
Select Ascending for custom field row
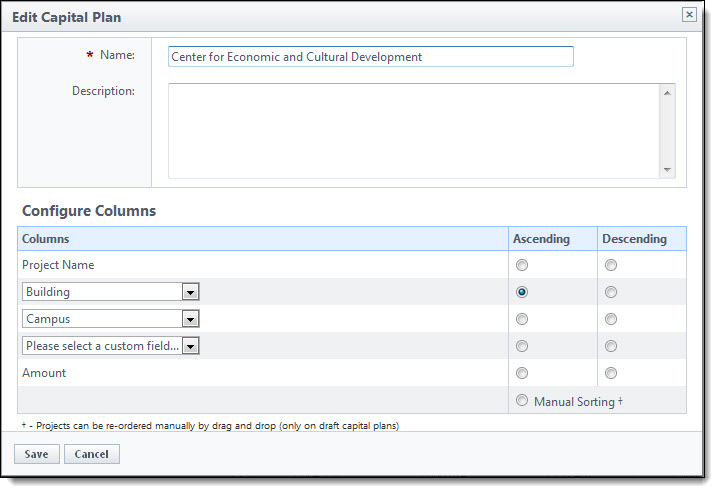coord(522,346)
